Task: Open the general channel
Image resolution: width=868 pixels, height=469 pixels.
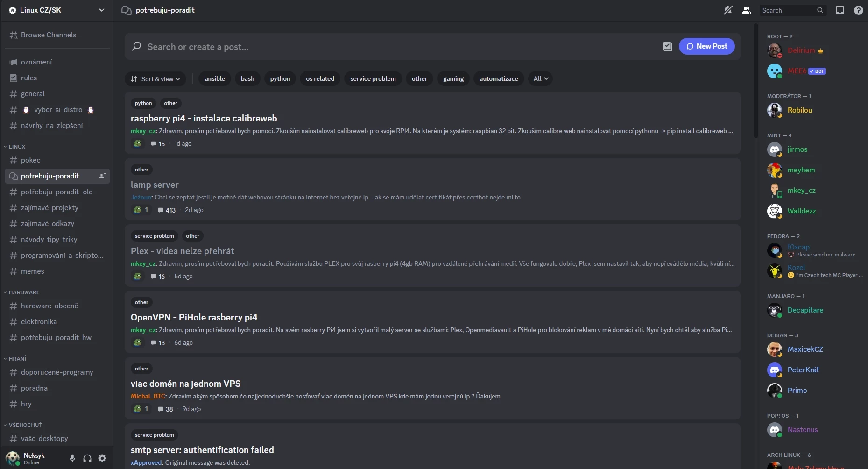Action: pos(57,94)
